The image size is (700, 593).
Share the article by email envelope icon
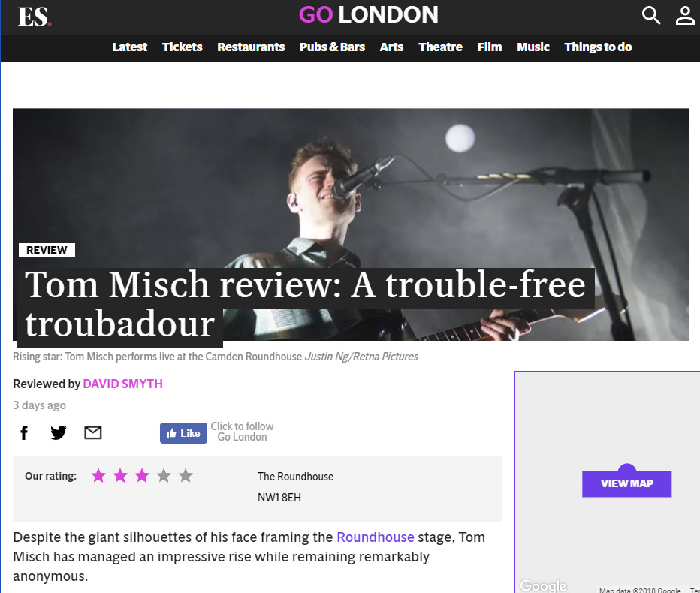tap(93, 432)
